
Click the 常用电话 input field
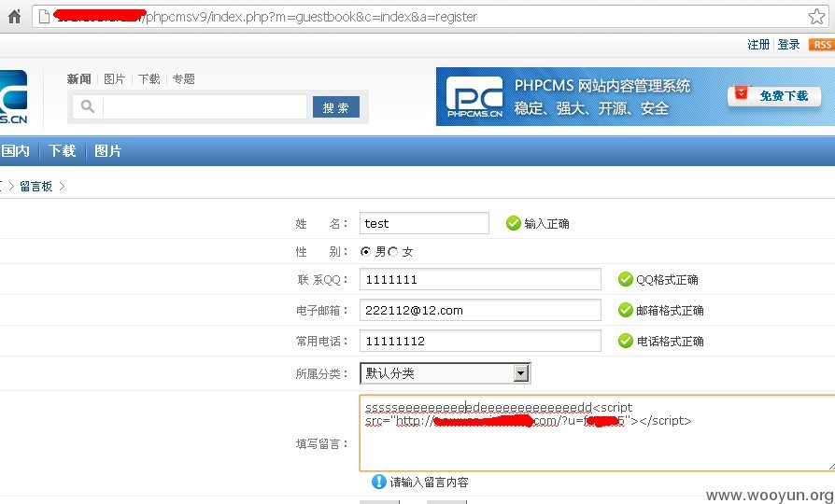point(480,341)
